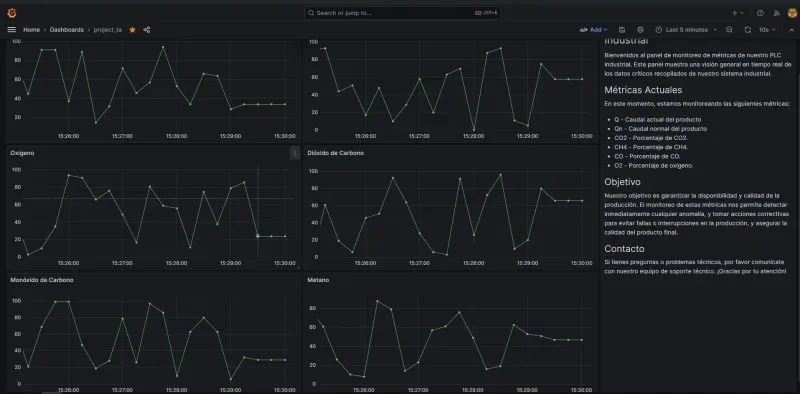
Task: Open the news feed icon
Action: coord(777,13)
